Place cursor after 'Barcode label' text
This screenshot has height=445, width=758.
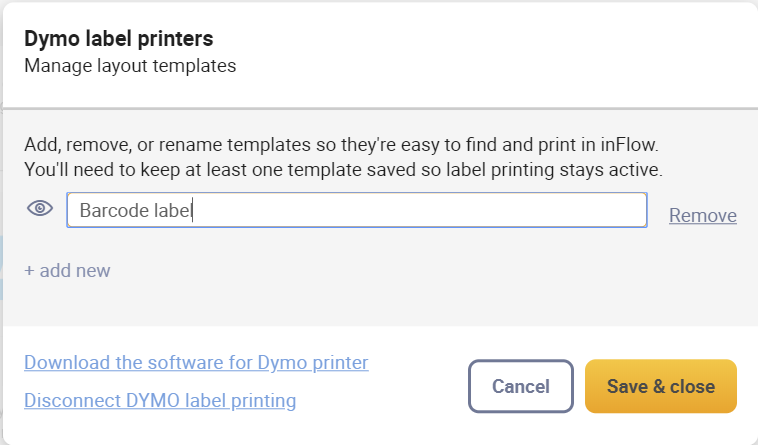(x=193, y=211)
